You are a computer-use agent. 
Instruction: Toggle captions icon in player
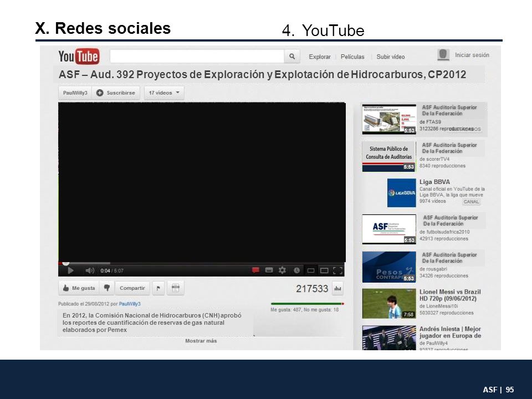[x=269, y=270]
